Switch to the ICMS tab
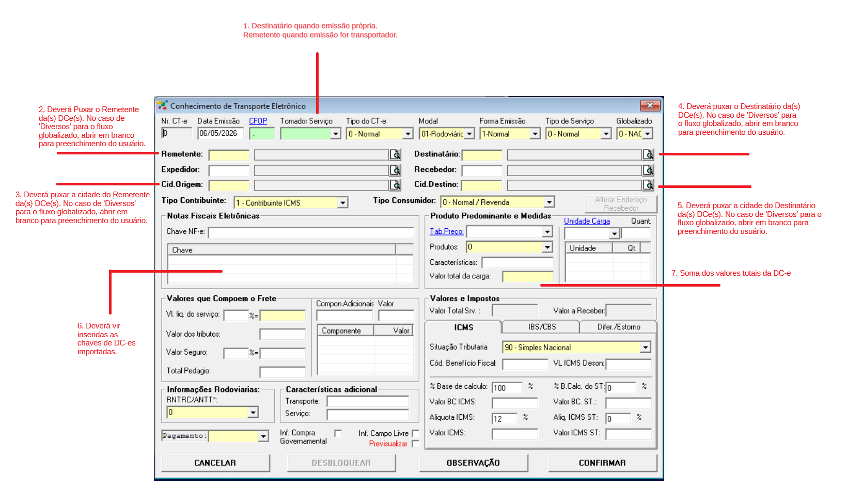This screenshot has width=847, height=504. click(x=463, y=327)
